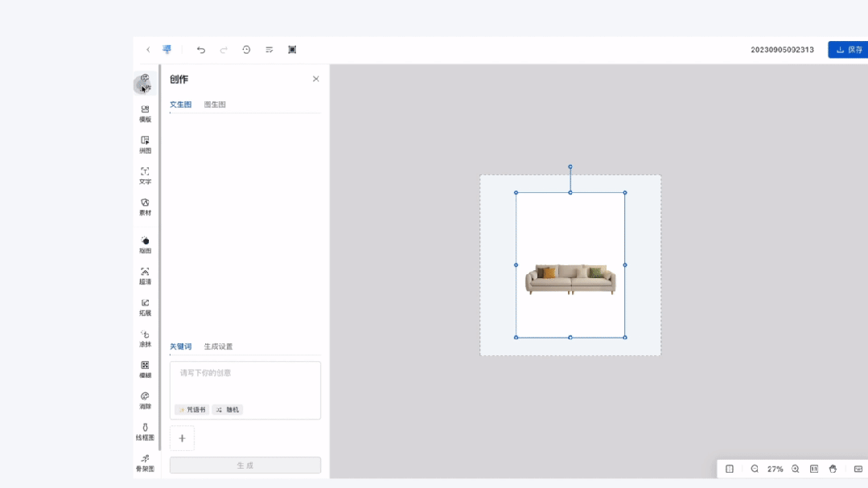
Task: Click the sidebar vertical scrollbar
Action: [160, 257]
